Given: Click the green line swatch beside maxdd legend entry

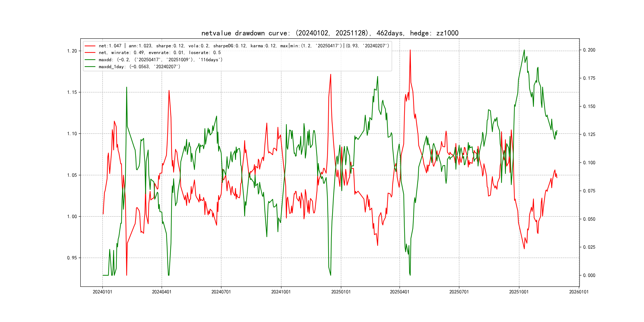Looking at the screenshot, I should pyautogui.click(x=90, y=60).
